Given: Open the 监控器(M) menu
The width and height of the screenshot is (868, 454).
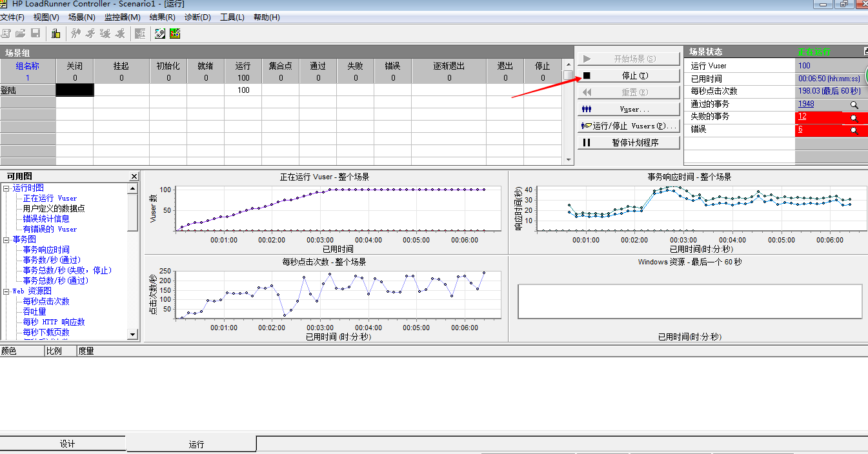Looking at the screenshot, I should [122, 17].
